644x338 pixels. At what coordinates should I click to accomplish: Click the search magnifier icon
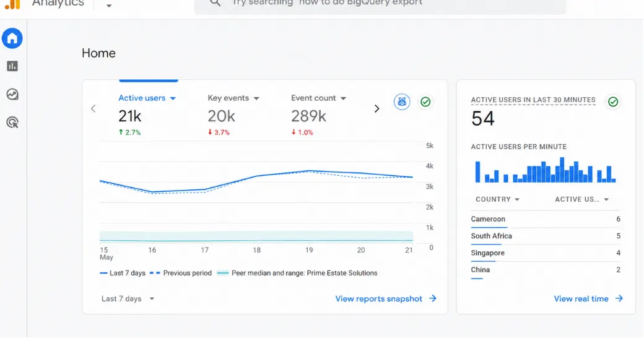click(x=215, y=3)
